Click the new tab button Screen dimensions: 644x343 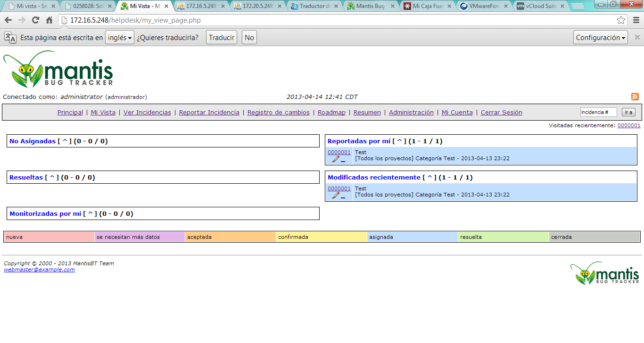[x=578, y=7]
